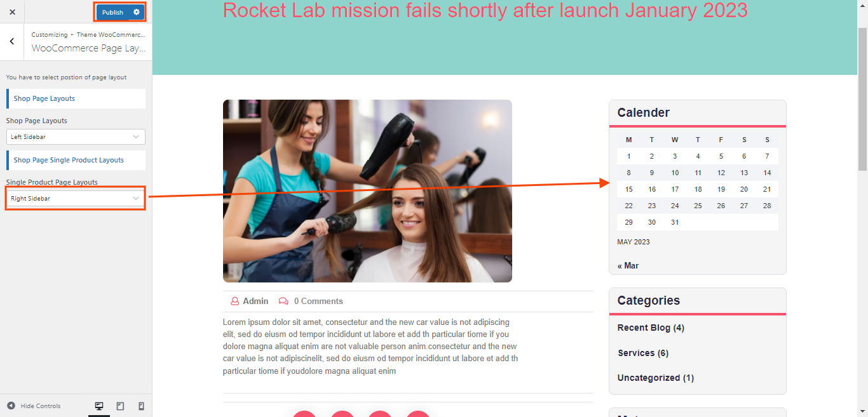Viewport: 868px width, 417px height.
Task: Go to previous month « Mar
Action: [628, 265]
